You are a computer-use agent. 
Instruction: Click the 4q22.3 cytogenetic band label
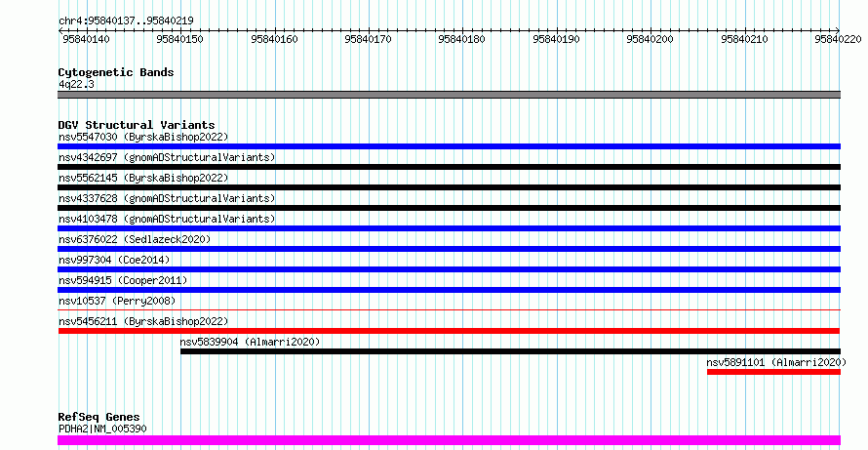coord(76,84)
